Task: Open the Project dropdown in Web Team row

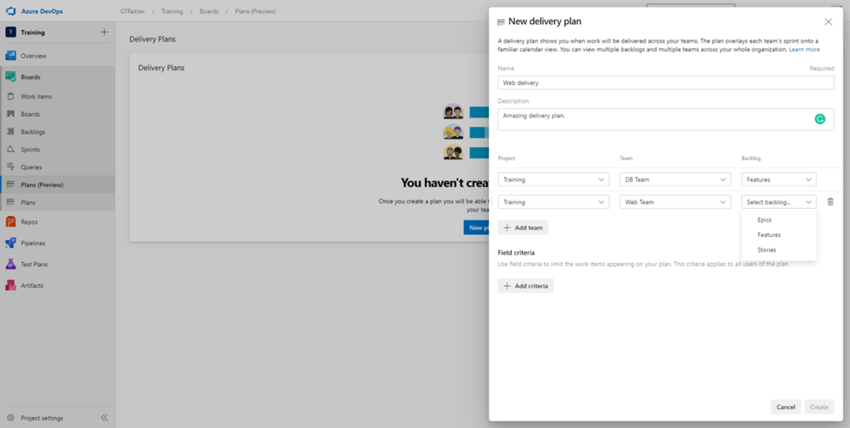Action: tap(553, 202)
